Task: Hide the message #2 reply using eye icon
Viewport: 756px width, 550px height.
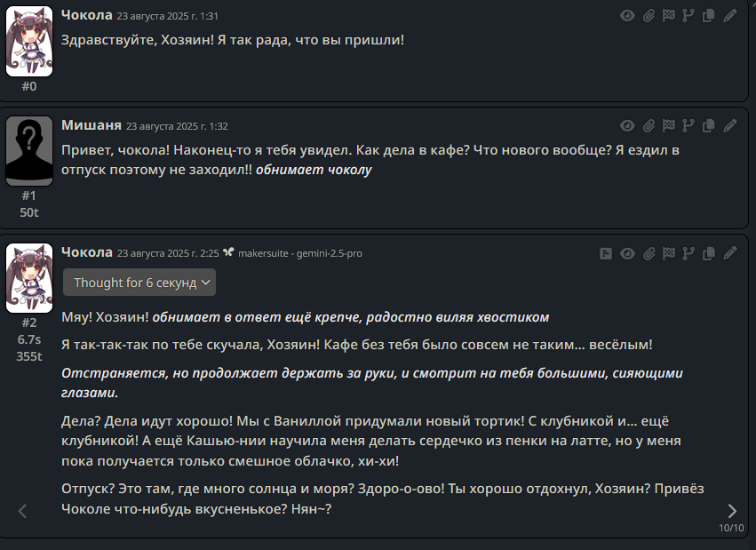Action: [x=627, y=253]
